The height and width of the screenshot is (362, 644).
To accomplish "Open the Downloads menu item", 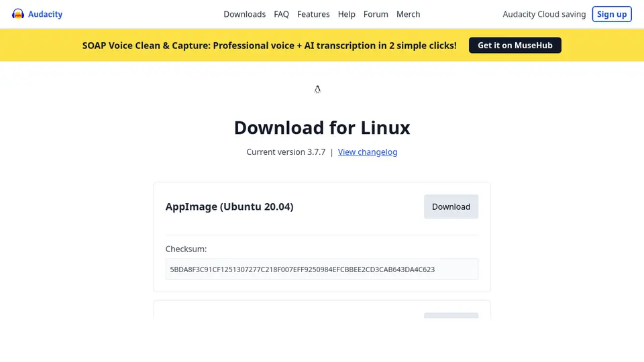I will pos(244,14).
